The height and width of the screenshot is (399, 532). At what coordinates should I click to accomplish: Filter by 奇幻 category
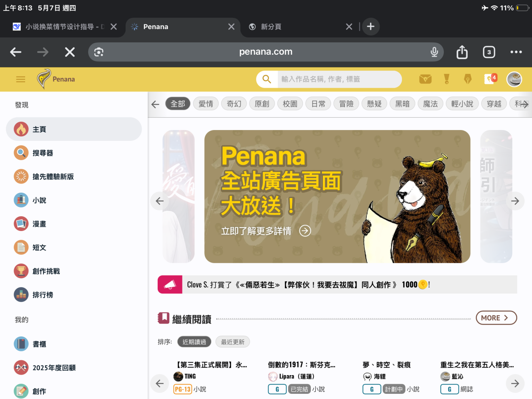[x=234, y=104]
